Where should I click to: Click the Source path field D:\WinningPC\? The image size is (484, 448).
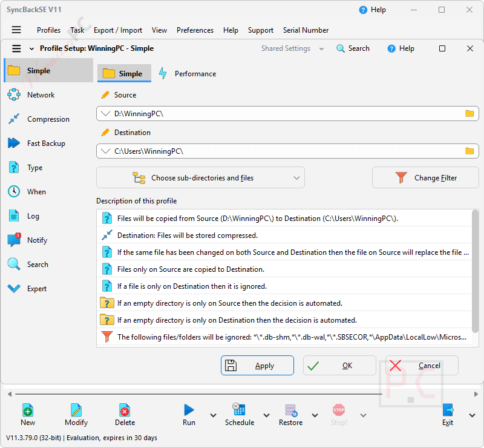tap(287, 114)
